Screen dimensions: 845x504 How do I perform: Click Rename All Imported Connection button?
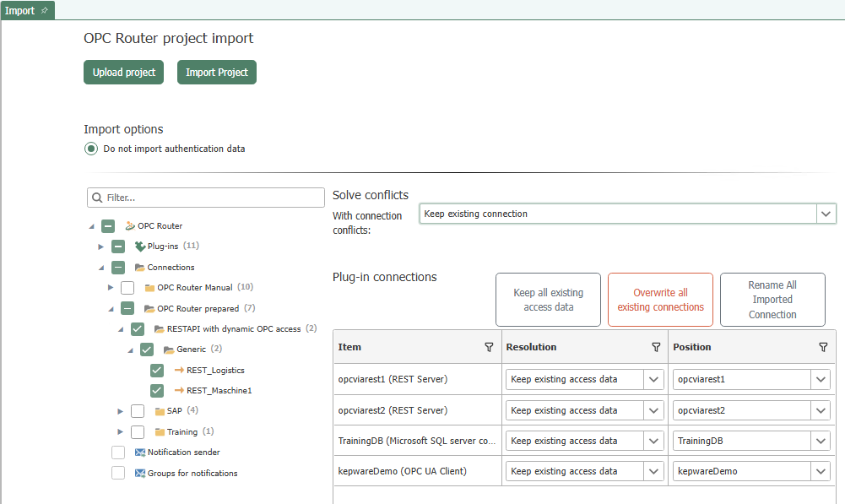772,300
